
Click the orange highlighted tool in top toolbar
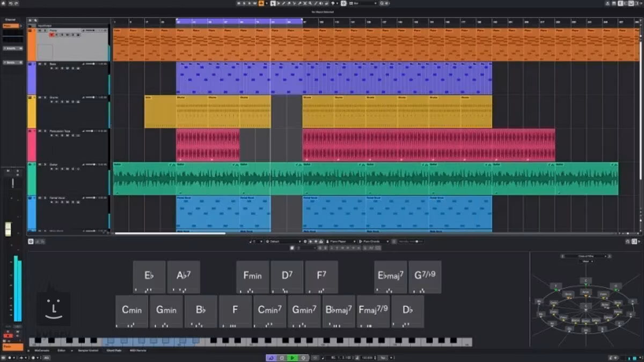[261, 3]
